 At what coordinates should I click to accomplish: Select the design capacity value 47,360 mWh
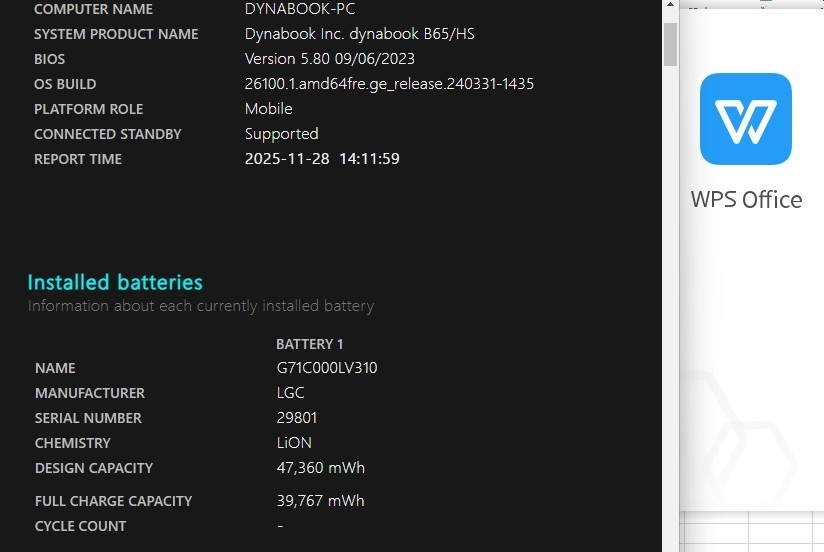pyautogui.click(x=320, y=468)
